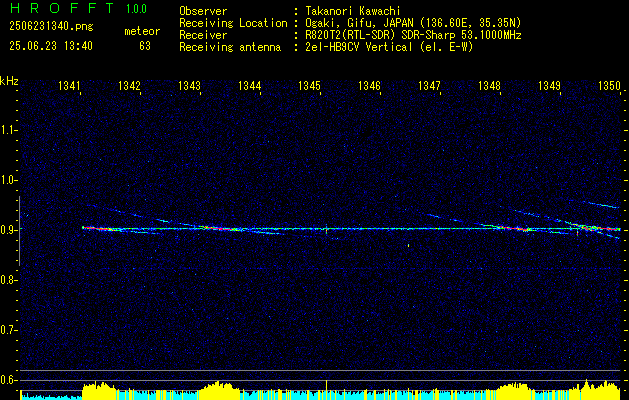Screen dimensions: 629x400
Task: Click the 1.1 kHz frequency label
Action: pyautogui.click(x=8, y=130)
